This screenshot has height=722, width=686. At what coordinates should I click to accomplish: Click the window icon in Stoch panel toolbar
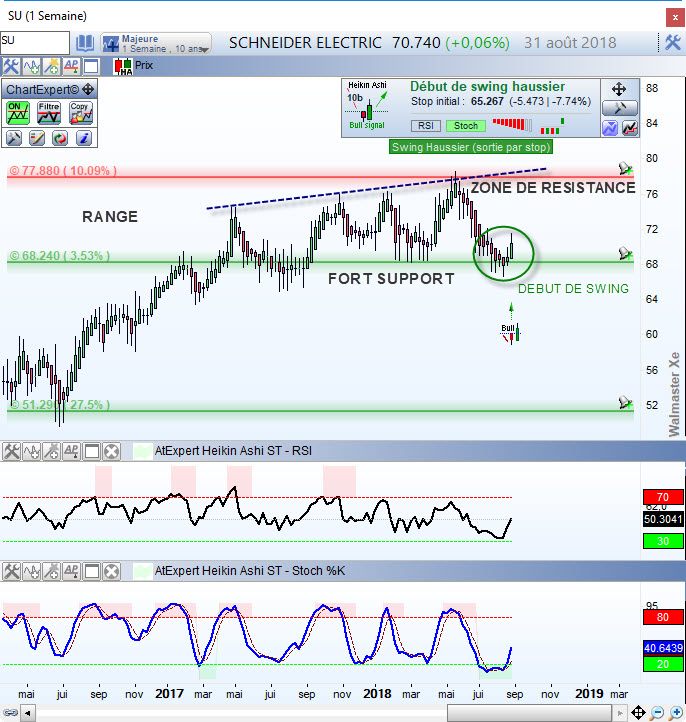pyautogui.click(x=91, y=572)
